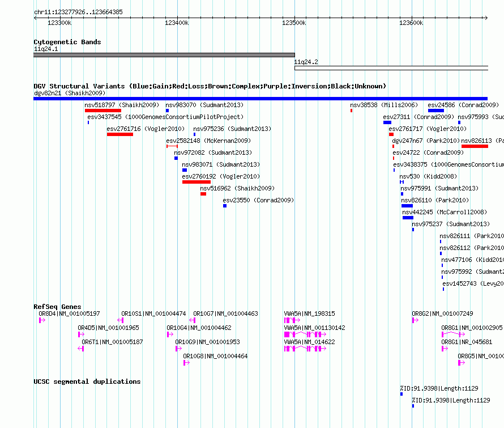Open the dgv82n21 (Shaikh2009) label
The height and width of the screenshot is (428, 504).
point(70,93)
